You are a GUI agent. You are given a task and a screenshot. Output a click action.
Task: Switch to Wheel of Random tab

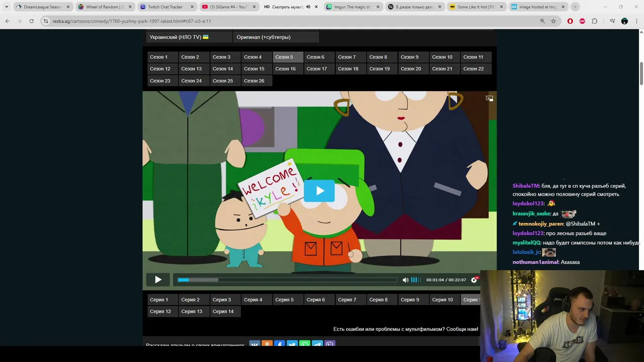tap(105, 7)
